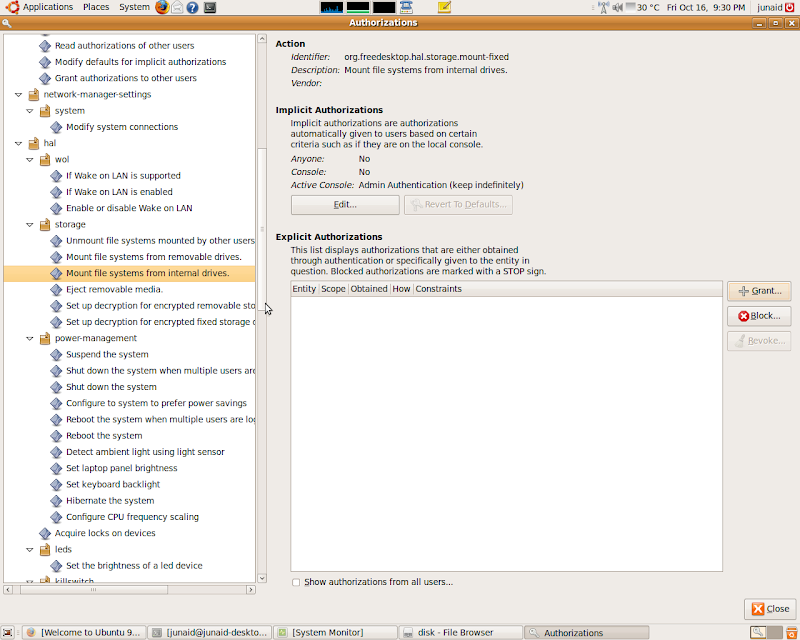Screen dimensions: 800x640
Task: Collapse the hal tree node
Action: [18, 143]
